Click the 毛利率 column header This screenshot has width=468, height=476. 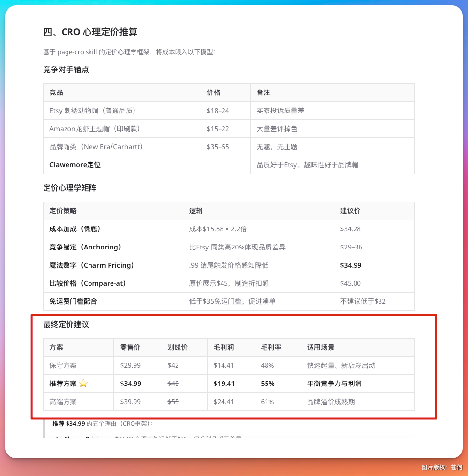(x=271, y=347)
